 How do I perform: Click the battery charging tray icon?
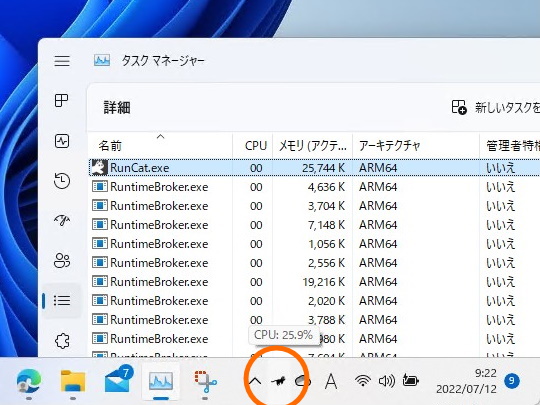pos(410,381)
